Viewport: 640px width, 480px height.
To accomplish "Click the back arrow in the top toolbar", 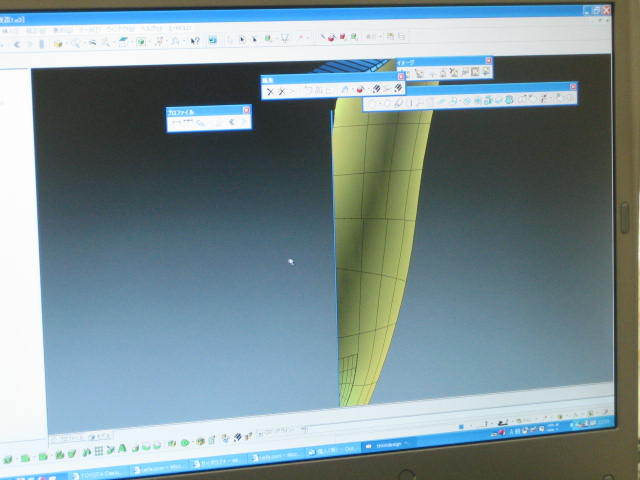I will 17,44.
